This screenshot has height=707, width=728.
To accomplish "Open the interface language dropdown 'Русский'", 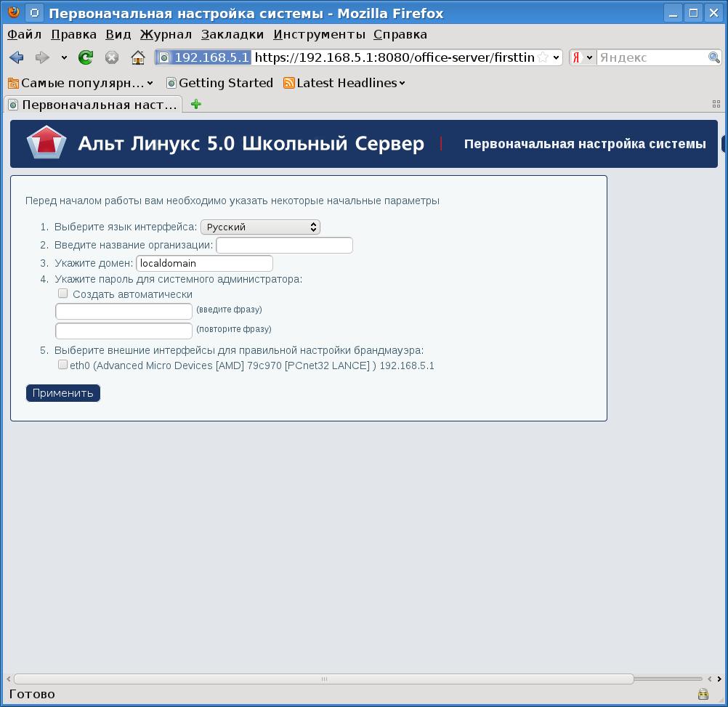I will coord(260,227).
